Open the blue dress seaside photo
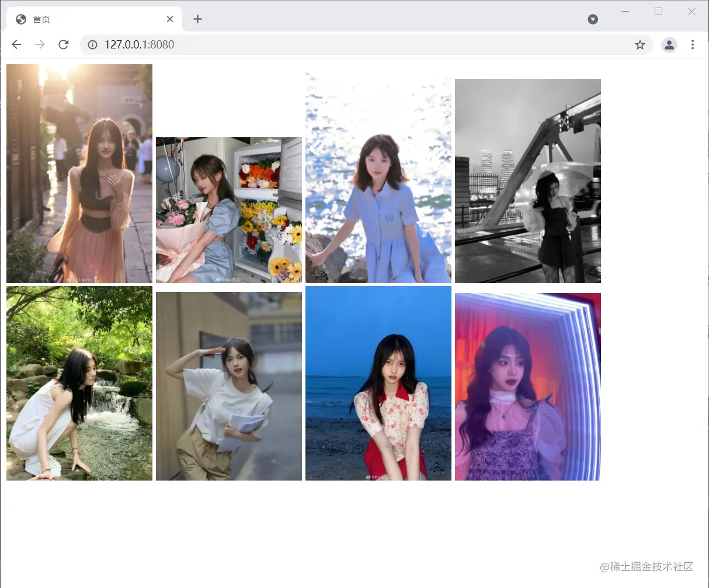The width and height of the screenshot is (709, 588). click(378, 178)
